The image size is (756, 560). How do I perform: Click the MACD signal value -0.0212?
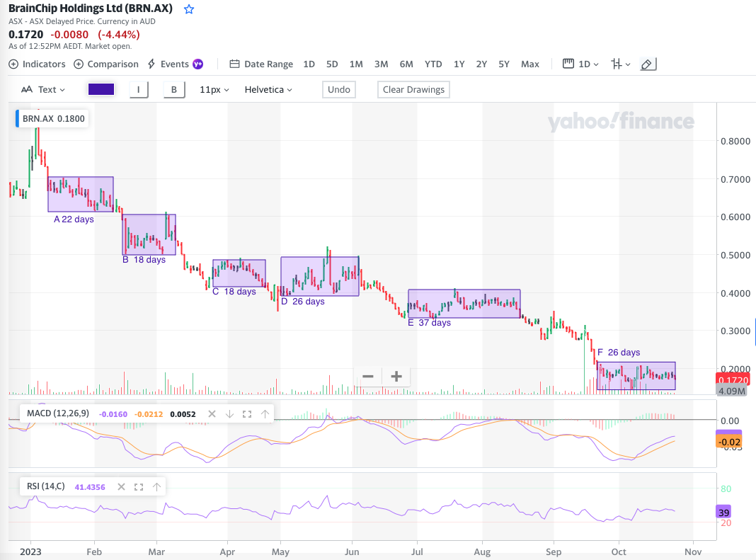[x=149, y=414]
